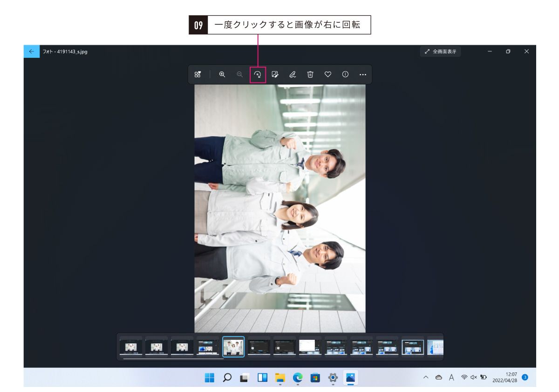This screenshot has width=559, height=392.
Task: Click the フォト - 4191143_s.jpg title text
Action: click(x=65, y=52)
